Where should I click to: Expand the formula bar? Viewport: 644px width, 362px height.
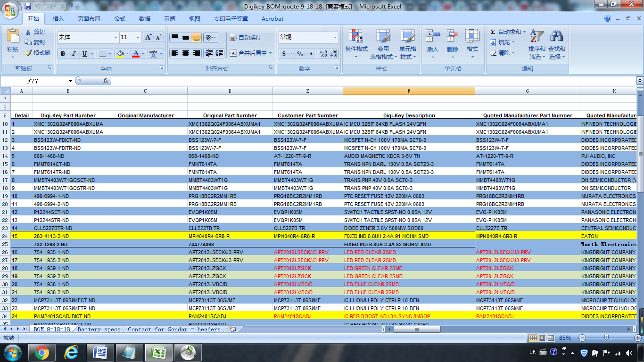pyautogui.click(x=640, y=81)
